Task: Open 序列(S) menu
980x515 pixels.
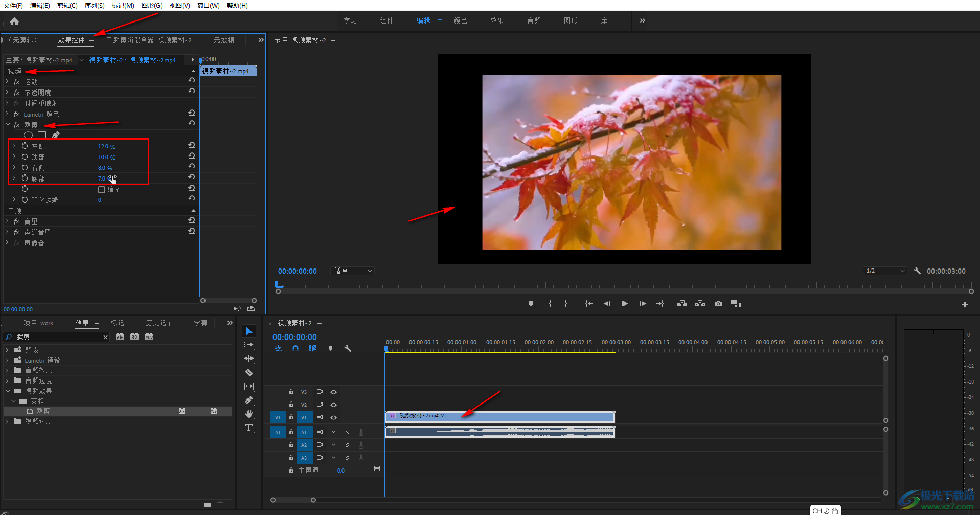Action: pyautogui.click(x=95, y=5)
